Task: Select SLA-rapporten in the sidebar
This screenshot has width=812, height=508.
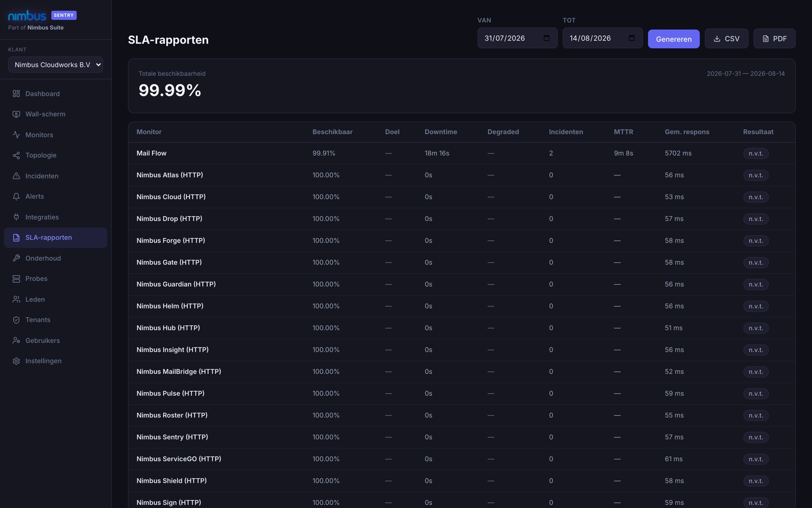Action: click(x=56, y=238)
